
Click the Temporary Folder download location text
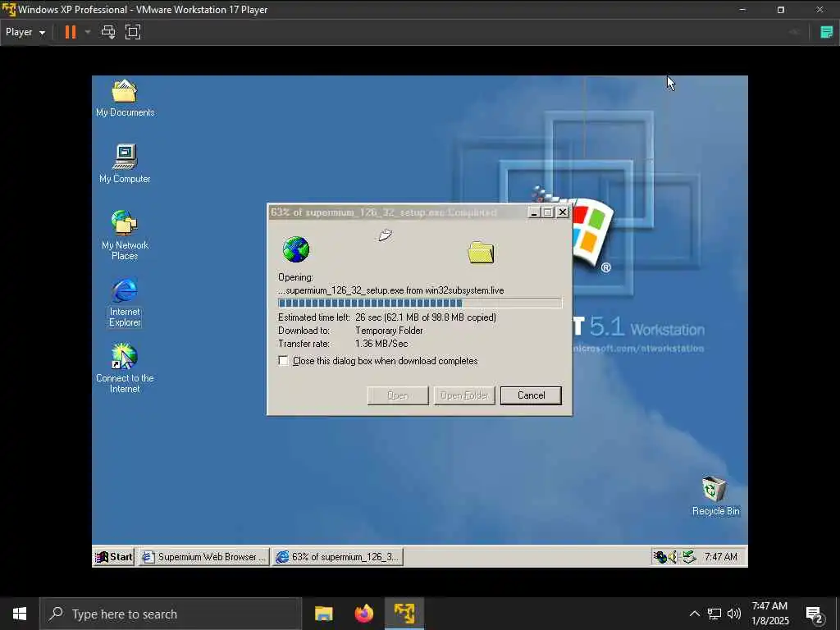click(389, 331)
